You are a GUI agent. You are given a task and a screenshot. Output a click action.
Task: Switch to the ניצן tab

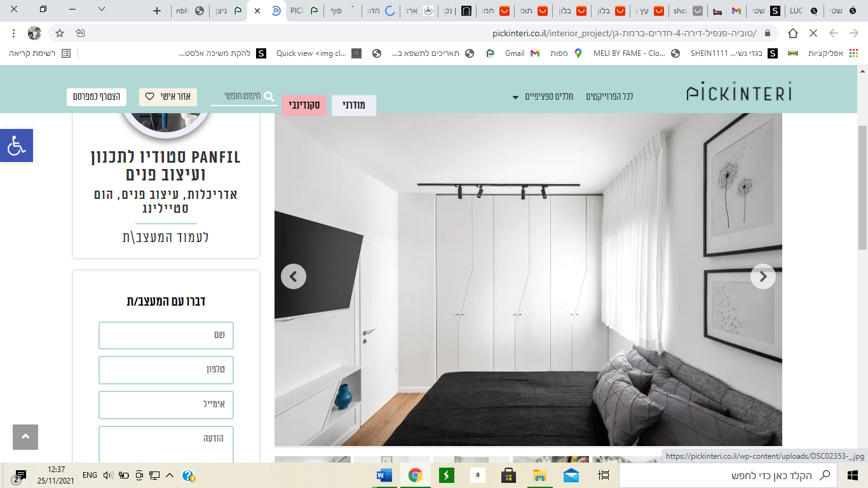(x=229, y=11)
